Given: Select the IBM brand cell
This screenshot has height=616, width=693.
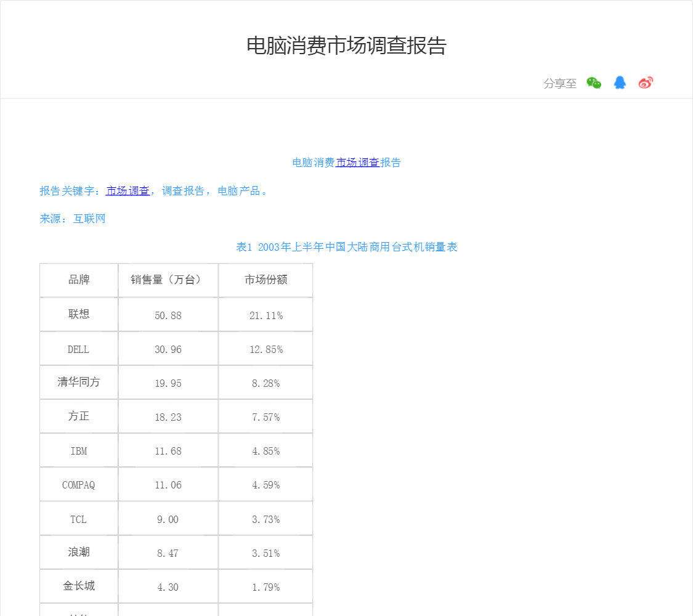Looking at the screenshot, I should point(79,450).
